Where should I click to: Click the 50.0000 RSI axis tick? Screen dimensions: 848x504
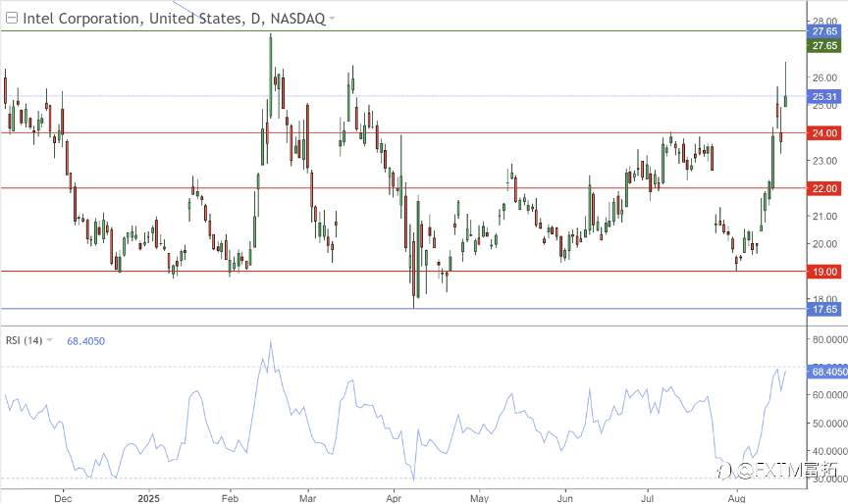click(829, 423)
